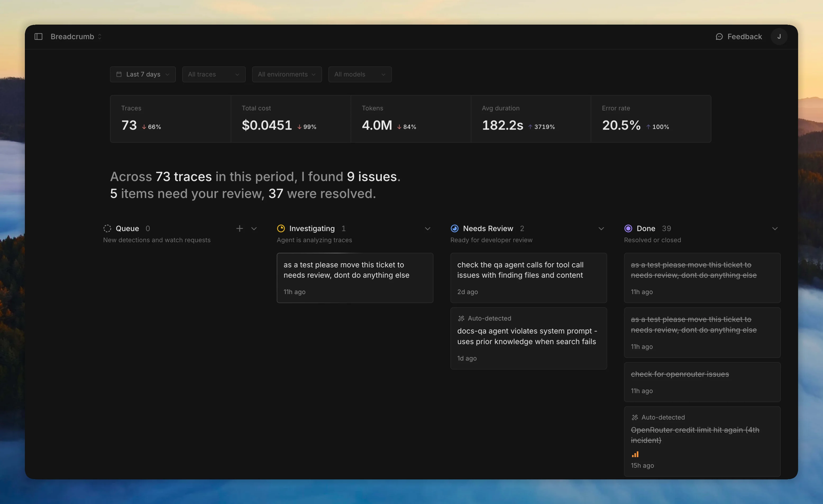Open the J profile avatar menu

pyautogui.click(x=779, y=36)
